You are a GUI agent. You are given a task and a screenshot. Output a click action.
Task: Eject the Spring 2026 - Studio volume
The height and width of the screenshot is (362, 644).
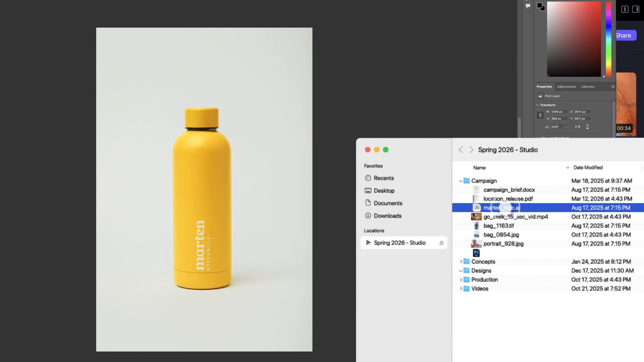coord(441,243)
